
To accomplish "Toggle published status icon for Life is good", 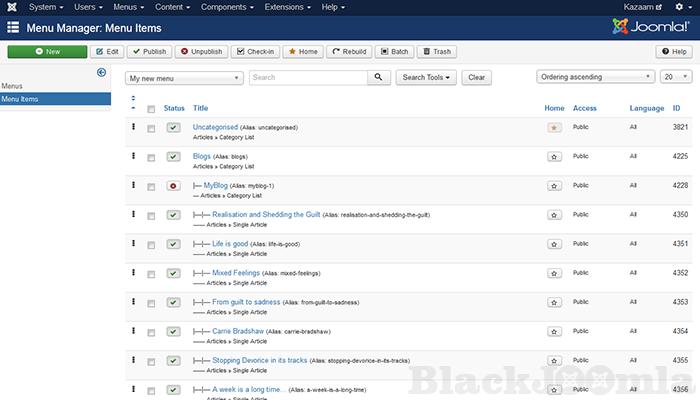I will pos(173,244).
